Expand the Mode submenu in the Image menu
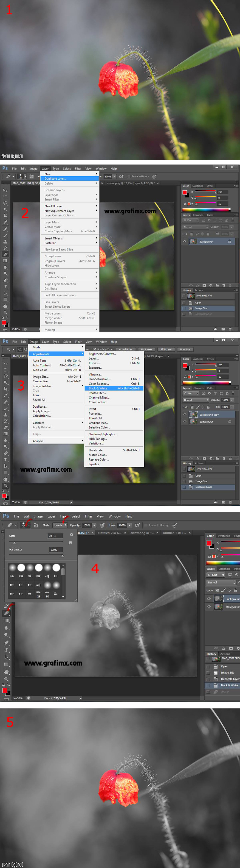Image resolution: width=240 pixels, height=868 pixels. [57, 347]
